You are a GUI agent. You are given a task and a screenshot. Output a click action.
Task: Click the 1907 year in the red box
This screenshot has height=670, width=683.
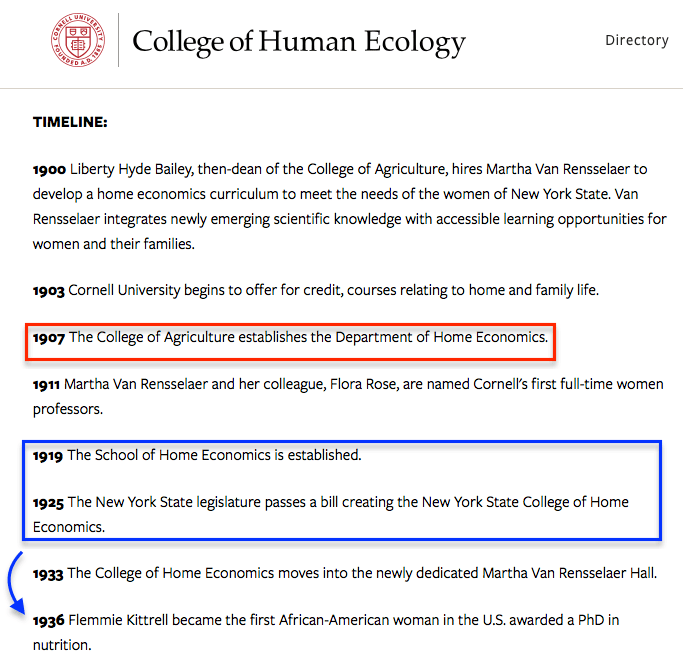pos(48,337)
